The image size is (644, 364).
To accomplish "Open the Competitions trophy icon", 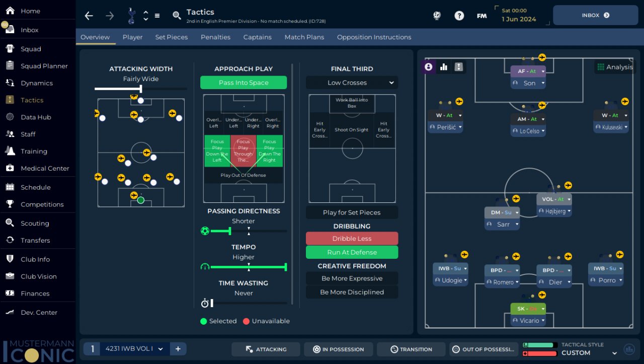I will tap(10, 204).
